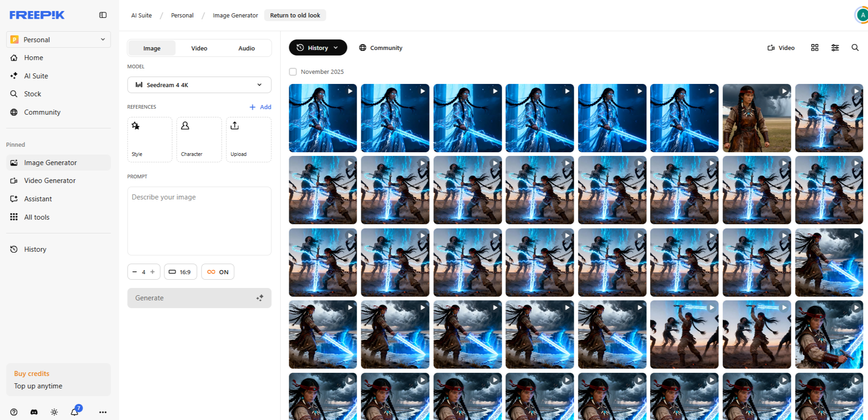Click the Describe your image prompt field

(199, 221)
